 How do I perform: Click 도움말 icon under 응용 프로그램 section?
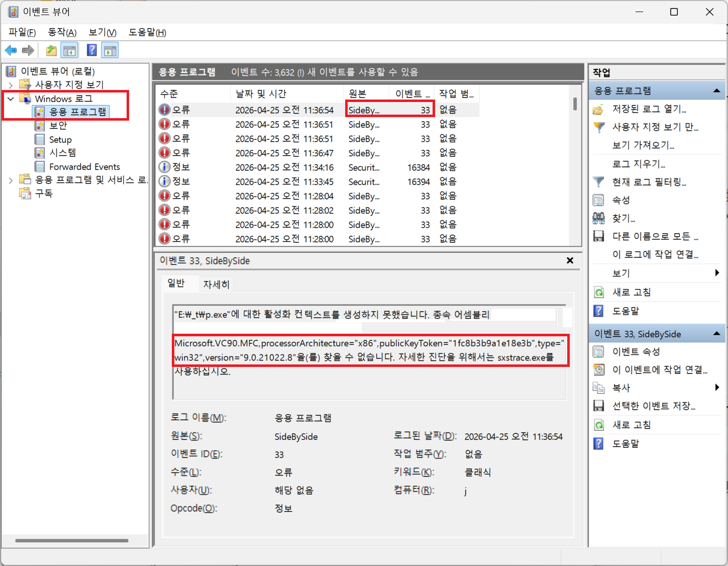point(598,311)
